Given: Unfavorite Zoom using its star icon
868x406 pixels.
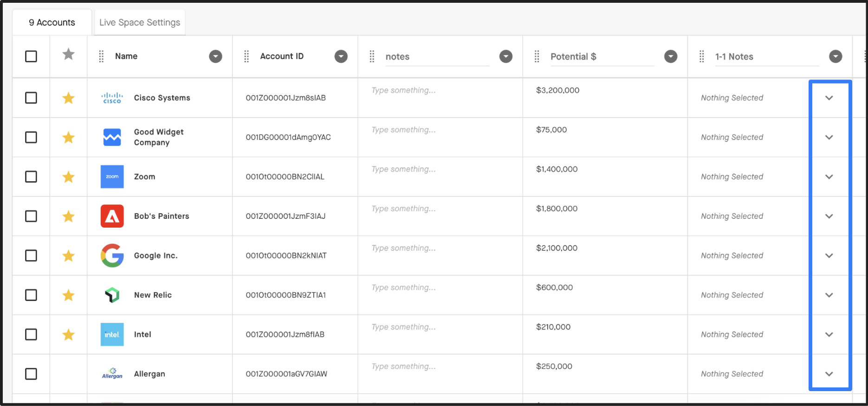Looking at the screenshot, I should pyautogui.click(x=69, y=177).
